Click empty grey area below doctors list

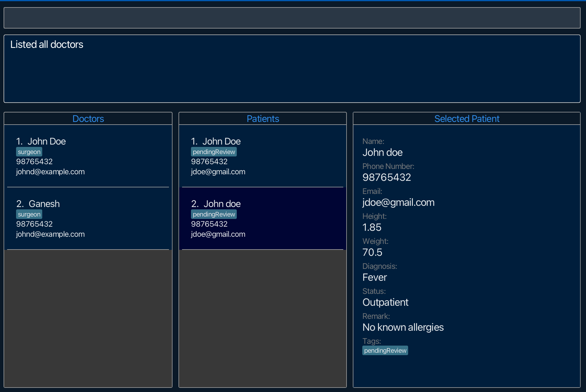point(88,318)
